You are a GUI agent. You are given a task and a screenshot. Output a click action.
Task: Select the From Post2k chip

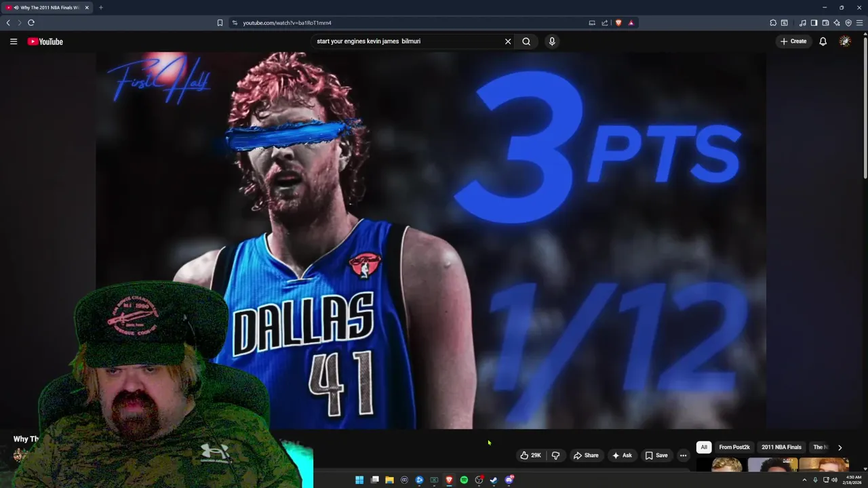tap(734, 447)
